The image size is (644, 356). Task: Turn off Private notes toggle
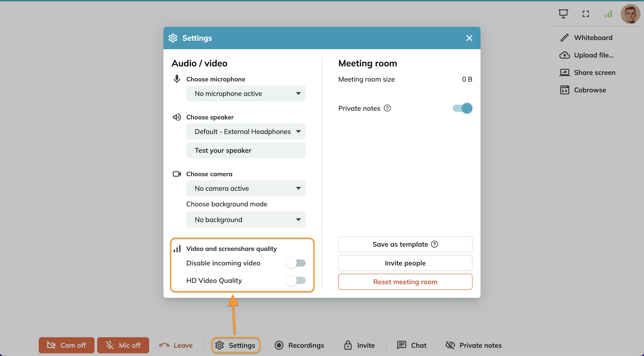(x=462, y=108)
